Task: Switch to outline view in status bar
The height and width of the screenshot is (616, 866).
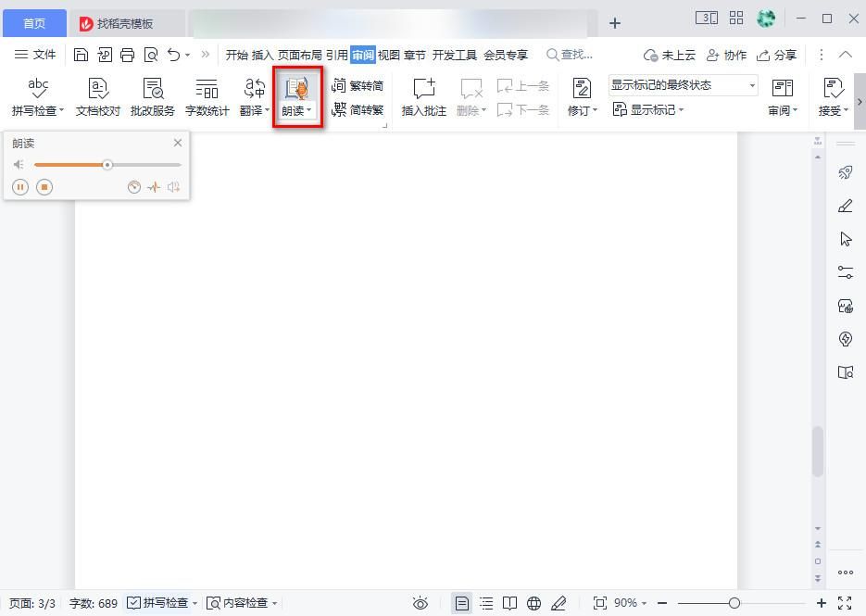Action: coord(486,603)
